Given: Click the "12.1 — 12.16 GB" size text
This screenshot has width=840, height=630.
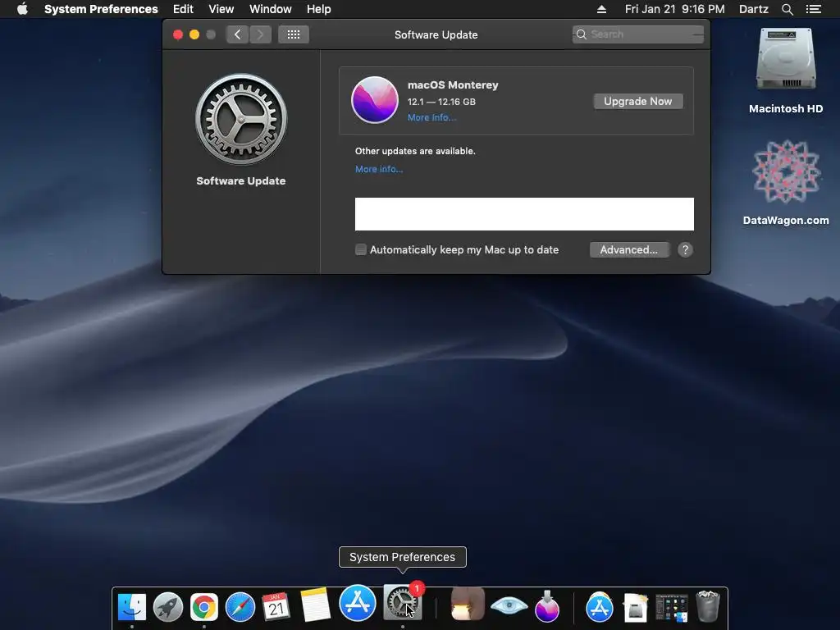Looking at the screenshot, I should point(441,102).
